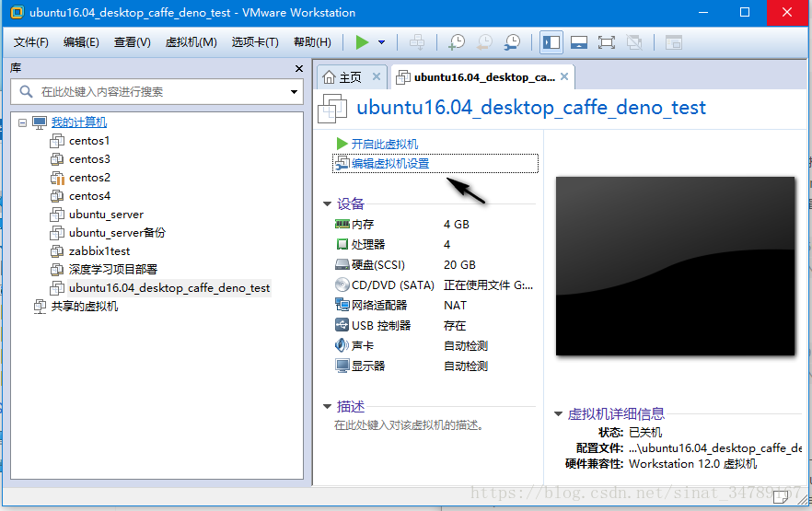
Task: Click the NAT network adapter value
Action: click(x=455, y=306)
